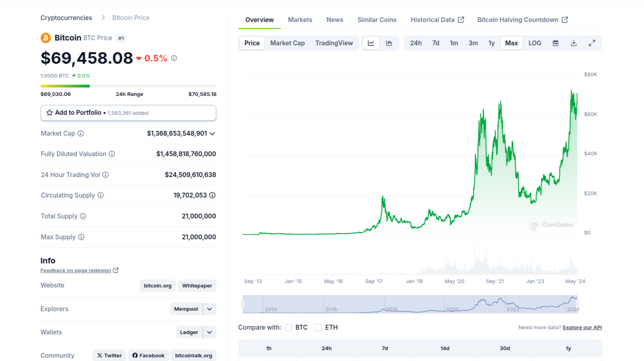The width and height of the screenshot is (644, 361).
Task: Click external icon next to Feedback link
Action: tap(116, 270)
